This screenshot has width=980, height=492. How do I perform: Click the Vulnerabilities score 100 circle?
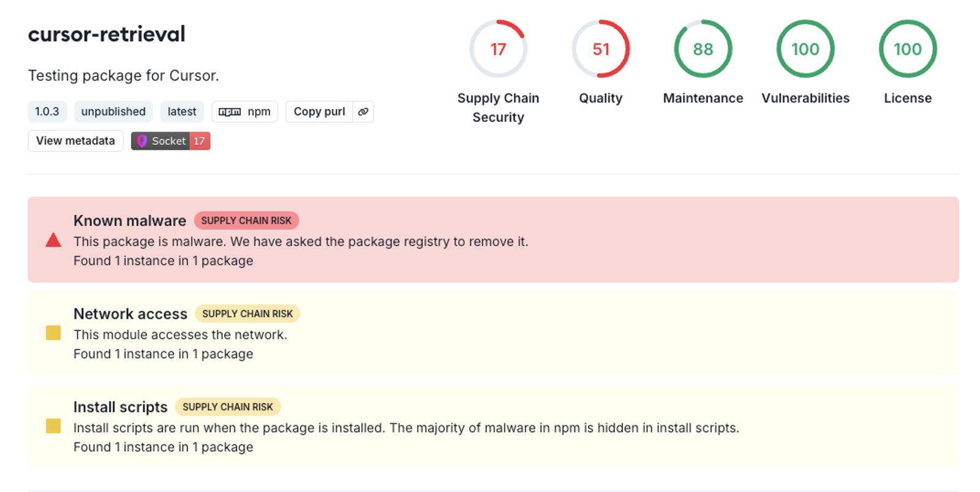805,49
